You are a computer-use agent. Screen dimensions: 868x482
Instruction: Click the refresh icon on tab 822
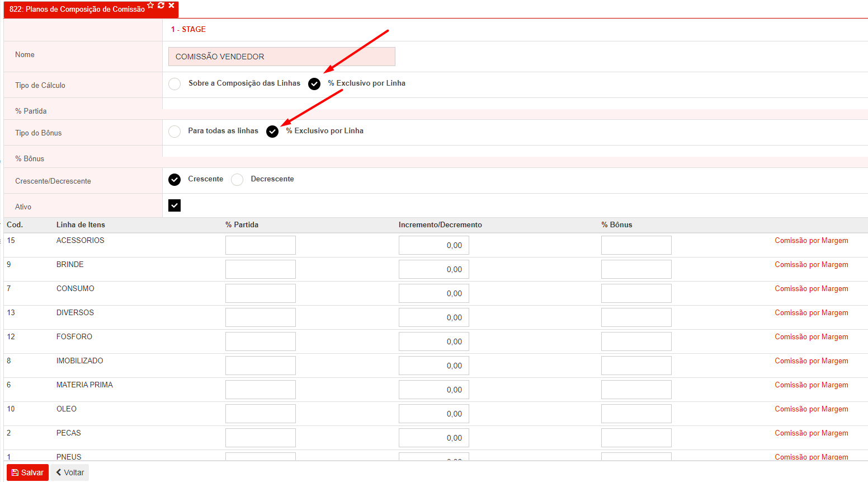(161, 5)
